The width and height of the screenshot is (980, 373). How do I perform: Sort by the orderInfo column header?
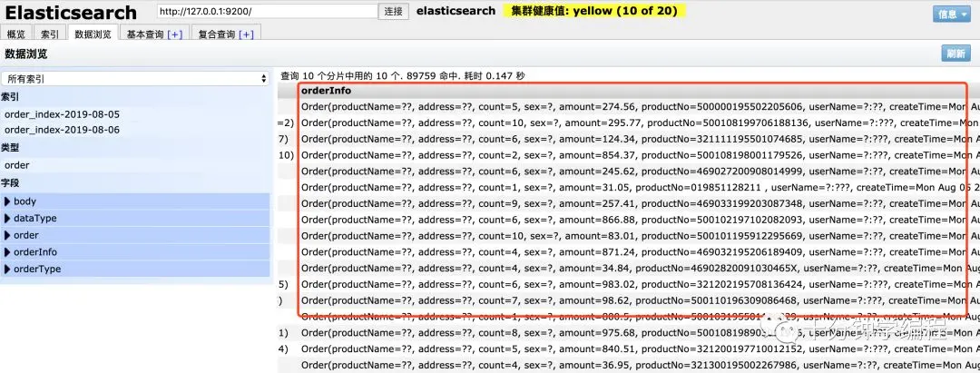click(x=327, y=92)
